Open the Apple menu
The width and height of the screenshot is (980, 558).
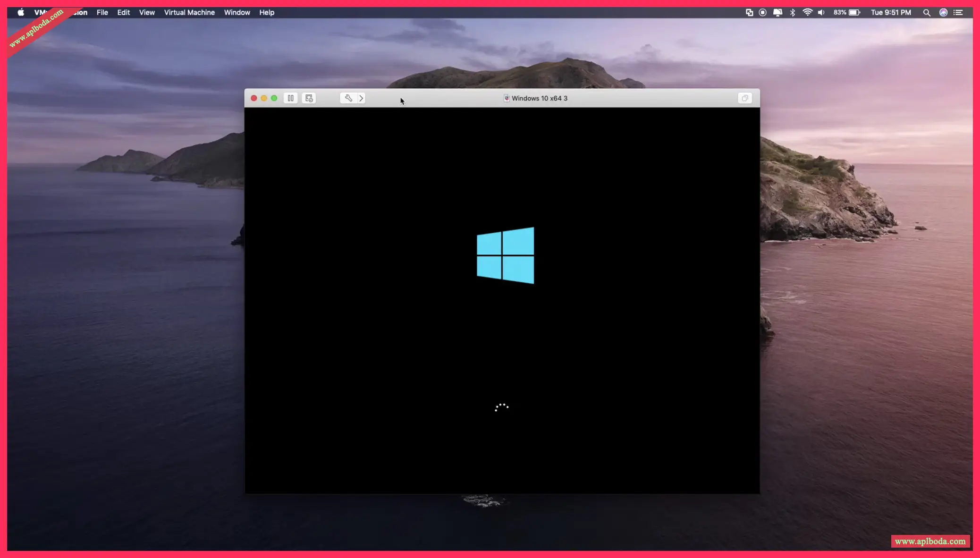[x=21, y=12]
